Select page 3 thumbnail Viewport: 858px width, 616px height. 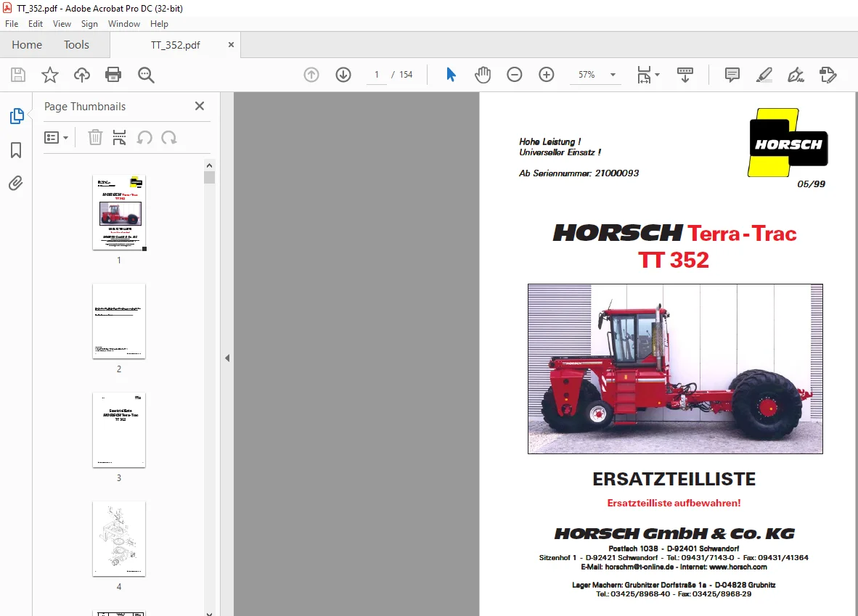click(x=119, y=430)
